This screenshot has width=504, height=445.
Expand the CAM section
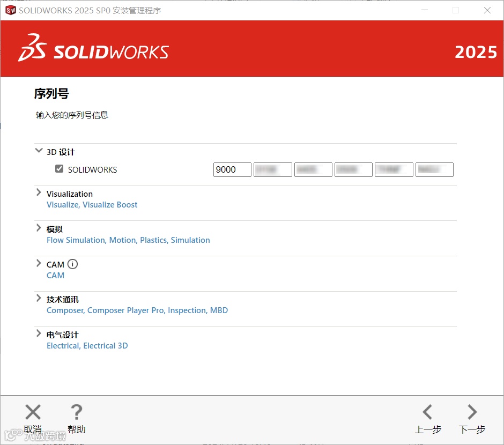39,263
